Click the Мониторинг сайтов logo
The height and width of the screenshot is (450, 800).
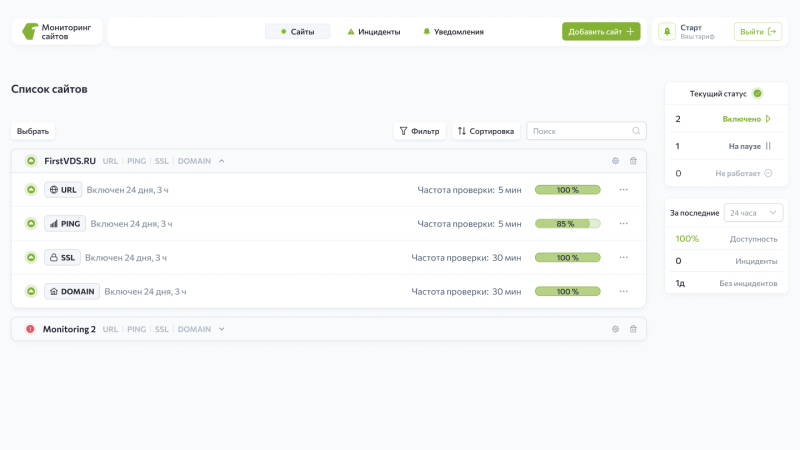[x=57, y=32]
